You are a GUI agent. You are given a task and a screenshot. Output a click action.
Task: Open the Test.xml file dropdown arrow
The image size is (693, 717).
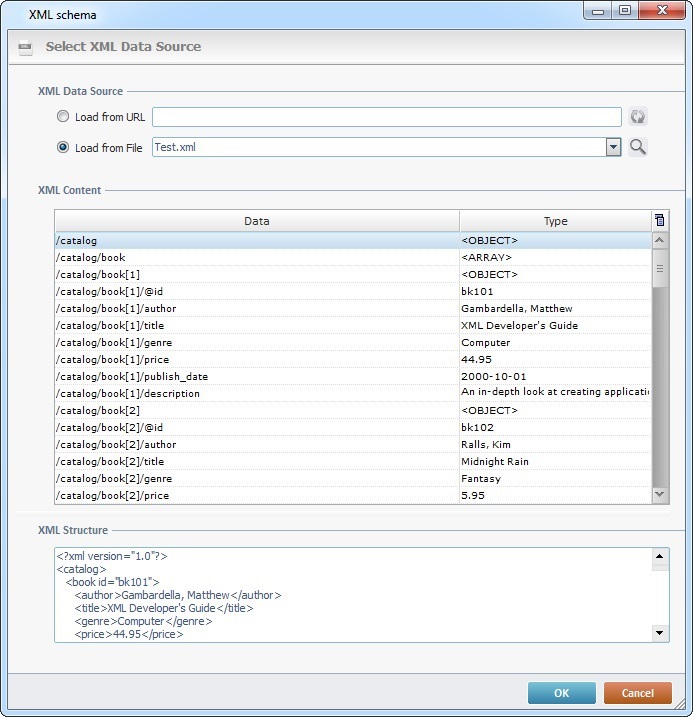pyautogui.click(x=614, y=148)
